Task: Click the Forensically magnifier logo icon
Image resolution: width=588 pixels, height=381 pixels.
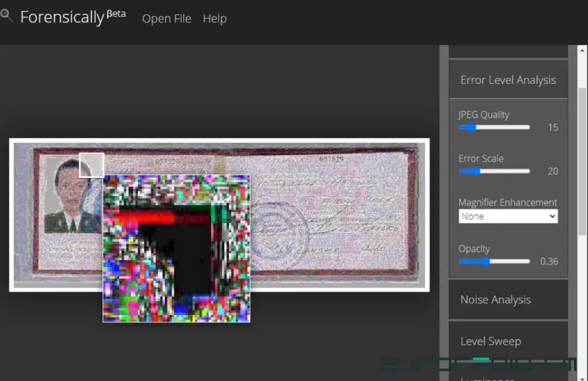Action: (x=6, y=16)
